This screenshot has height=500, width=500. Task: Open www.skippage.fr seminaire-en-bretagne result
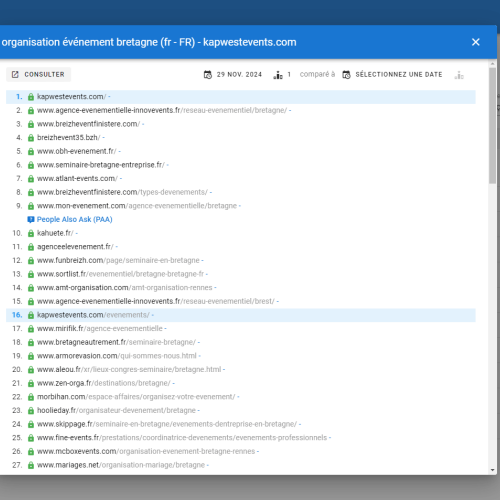click(167, 424)
